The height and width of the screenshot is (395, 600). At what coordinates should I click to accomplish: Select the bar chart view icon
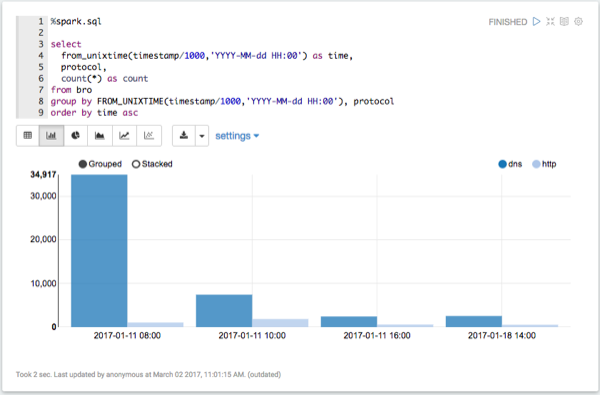51,135
